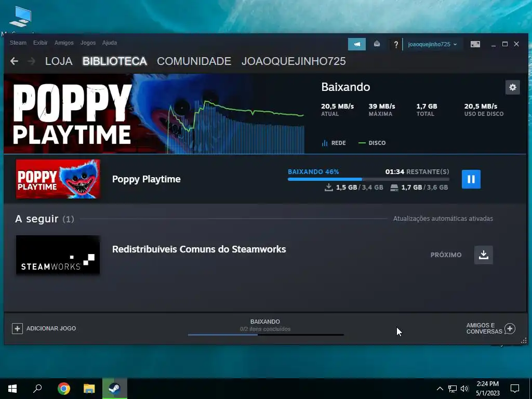This screenshot has height=399, width=532.
Task: Click the 1,7 GB TOTAL stat
Action: coord(427,110)
